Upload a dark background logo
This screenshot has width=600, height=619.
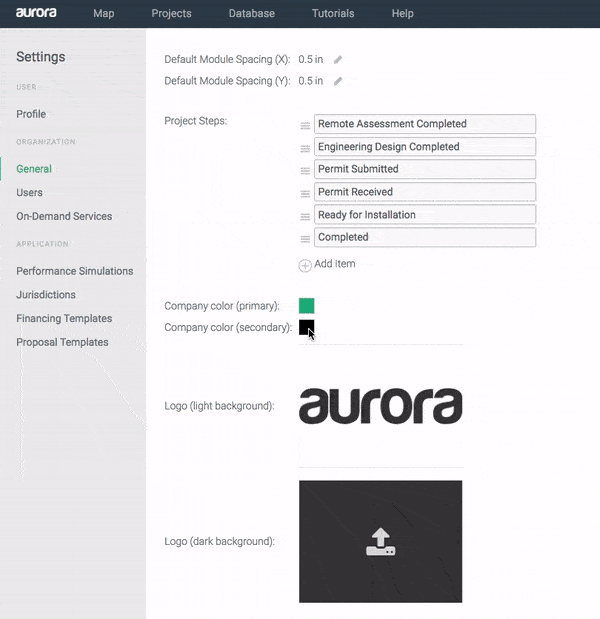pos(380,541)
